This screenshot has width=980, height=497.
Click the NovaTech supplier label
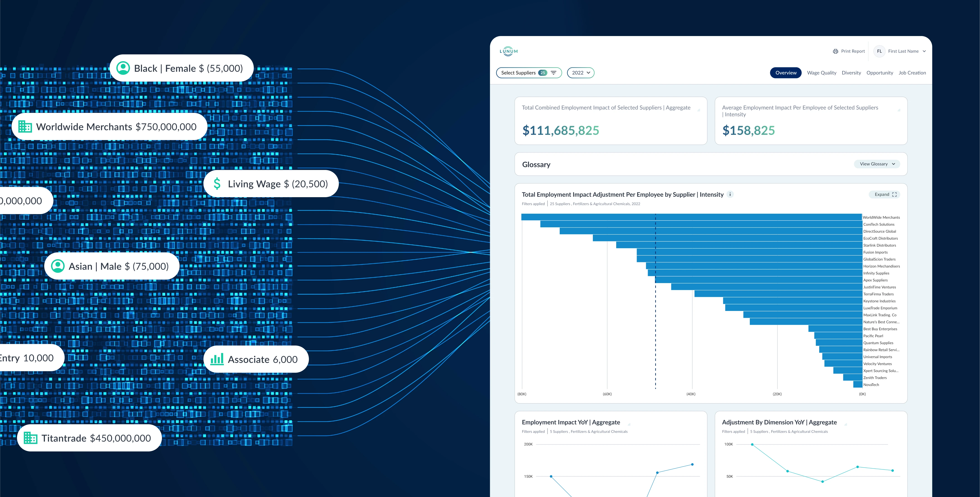tap(871, 385)
